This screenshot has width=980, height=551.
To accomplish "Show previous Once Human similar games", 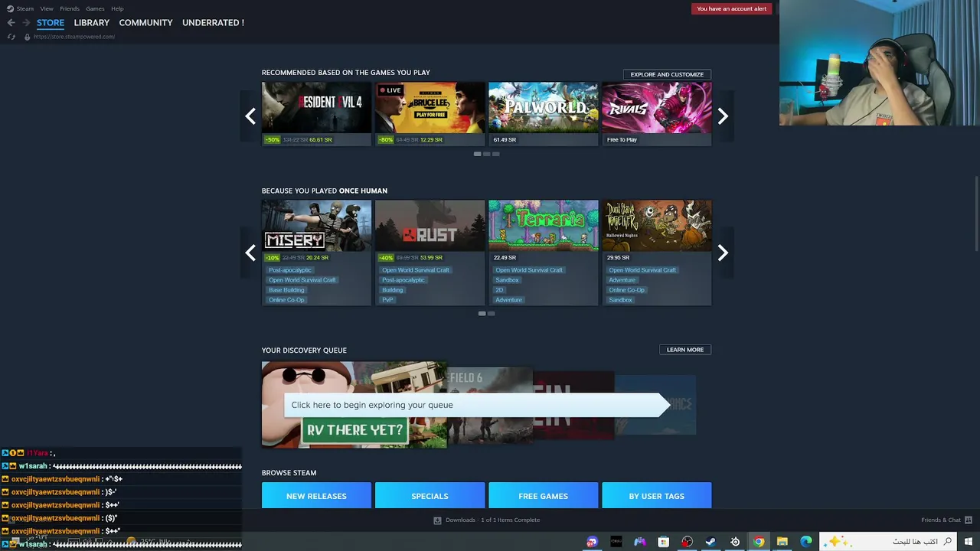I will point(250,253).
